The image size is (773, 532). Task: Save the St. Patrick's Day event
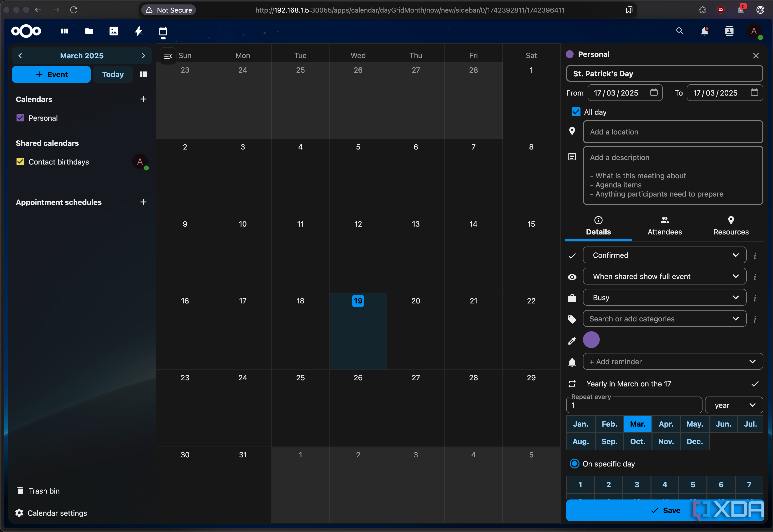point(665,510)
